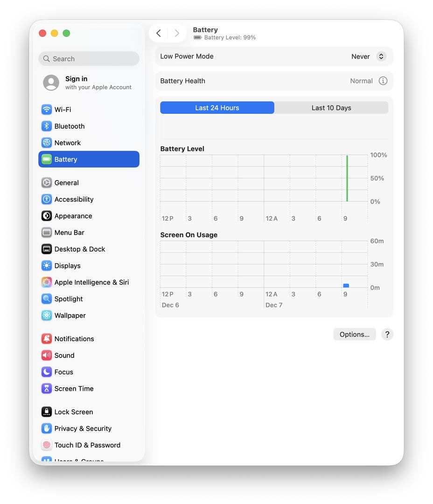Click the Search field
Screen dimensions: 433x504
click(x=89, y=59)
